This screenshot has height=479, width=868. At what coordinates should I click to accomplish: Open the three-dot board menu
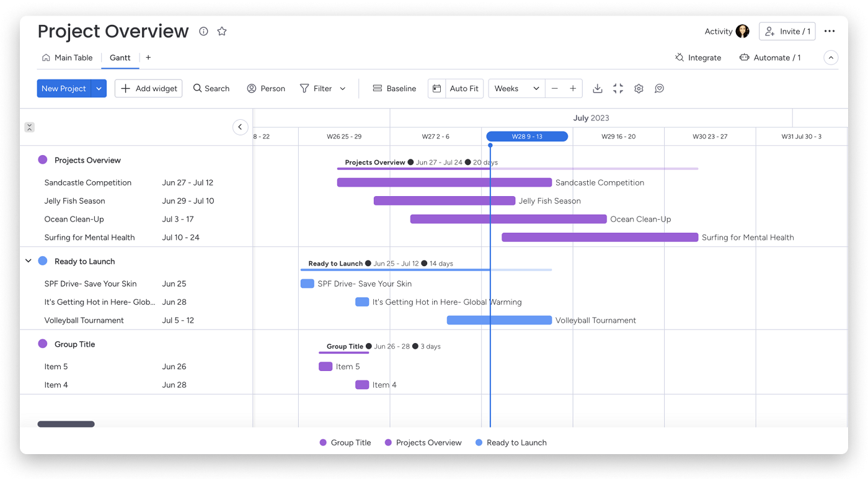[830, 31]
